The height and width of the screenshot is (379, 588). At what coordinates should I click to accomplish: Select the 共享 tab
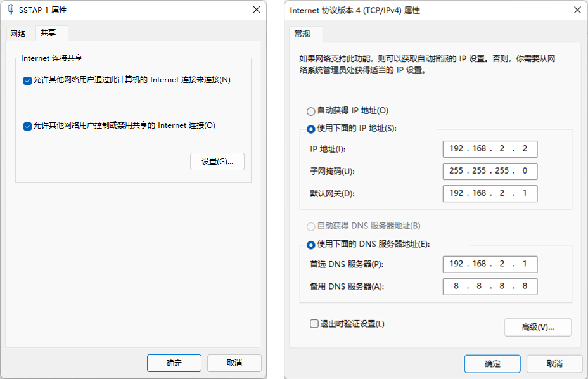[x=48, y=33]
